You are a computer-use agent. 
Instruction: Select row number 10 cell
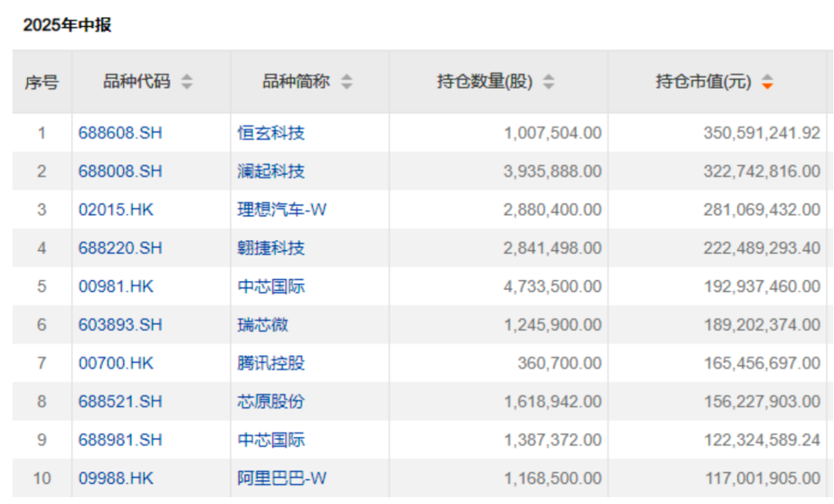click(x=42, y=478)
